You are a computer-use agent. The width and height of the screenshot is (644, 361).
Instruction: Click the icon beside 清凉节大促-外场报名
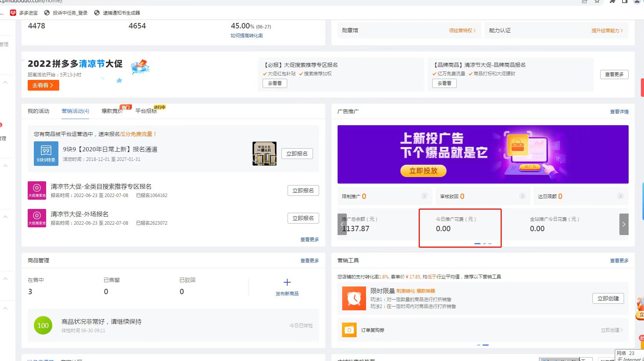pos(37,218)
